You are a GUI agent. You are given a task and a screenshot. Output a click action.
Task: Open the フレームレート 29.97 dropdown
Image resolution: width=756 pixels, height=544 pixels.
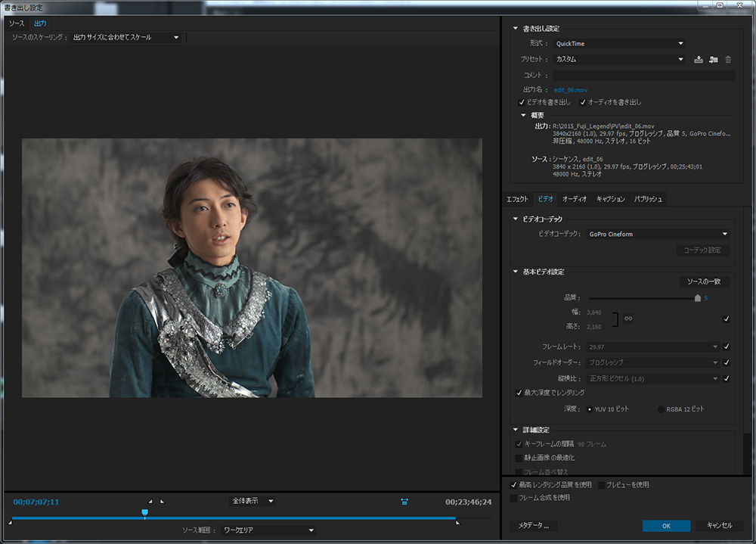(x=653, y=347)
